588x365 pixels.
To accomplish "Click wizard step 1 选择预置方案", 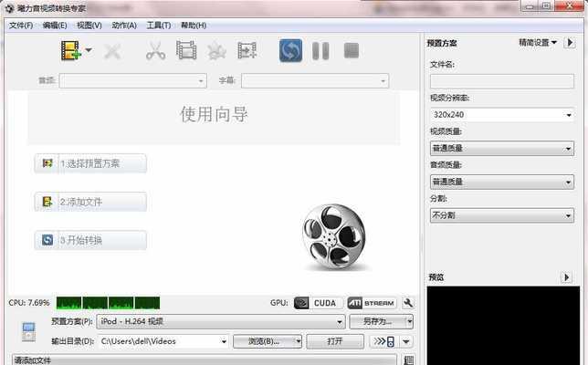I will point(90,163).
